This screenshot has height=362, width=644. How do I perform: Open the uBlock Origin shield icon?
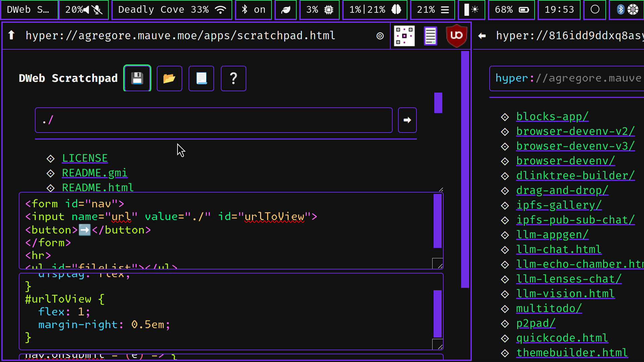[x=456, y=36]
